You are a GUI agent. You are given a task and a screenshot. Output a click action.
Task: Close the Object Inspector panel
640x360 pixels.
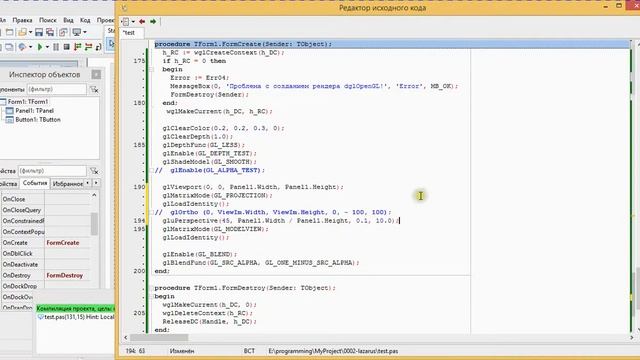pyautogui.click(x=96, y=74)
